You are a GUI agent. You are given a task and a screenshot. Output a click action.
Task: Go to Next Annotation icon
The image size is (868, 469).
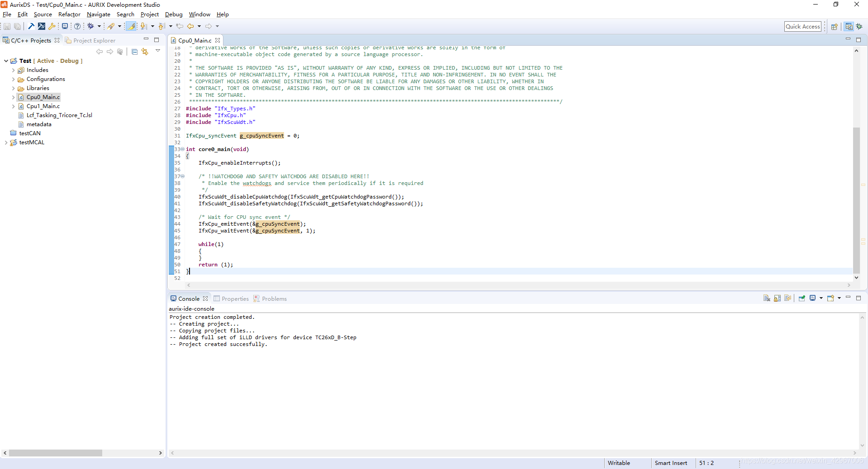[x=143, y=26]
